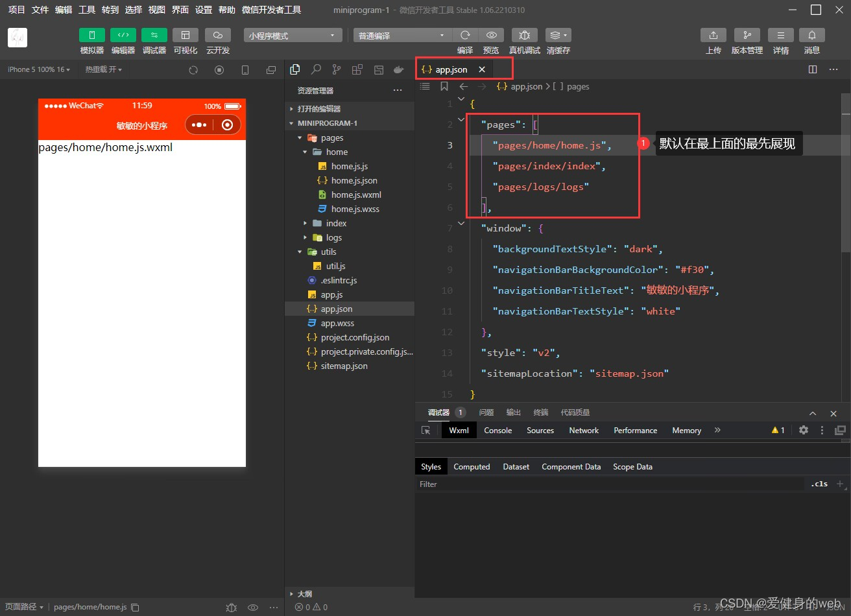The width and height of the screenshot is (851, 616).
Task: Open the 页面路径 dropdown
Action: (24, 607)
